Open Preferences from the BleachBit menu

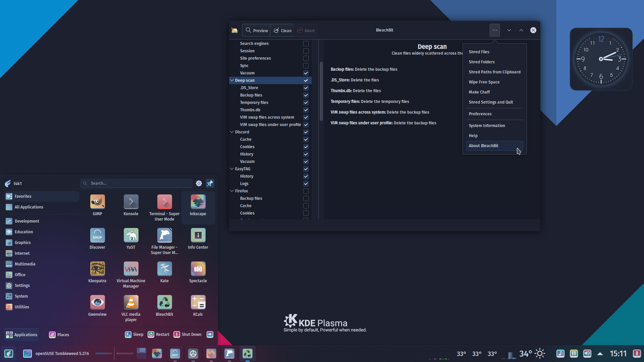[494, 114]
